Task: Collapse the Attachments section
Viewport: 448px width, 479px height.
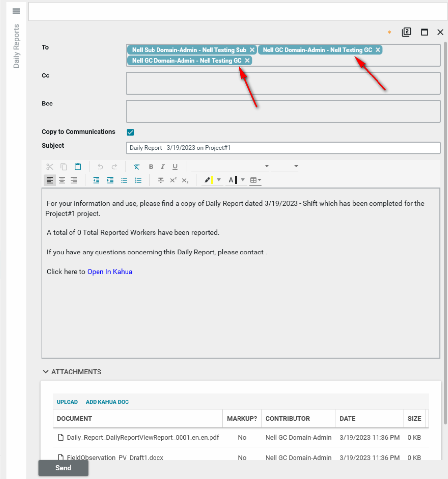Action: [46, 372]
